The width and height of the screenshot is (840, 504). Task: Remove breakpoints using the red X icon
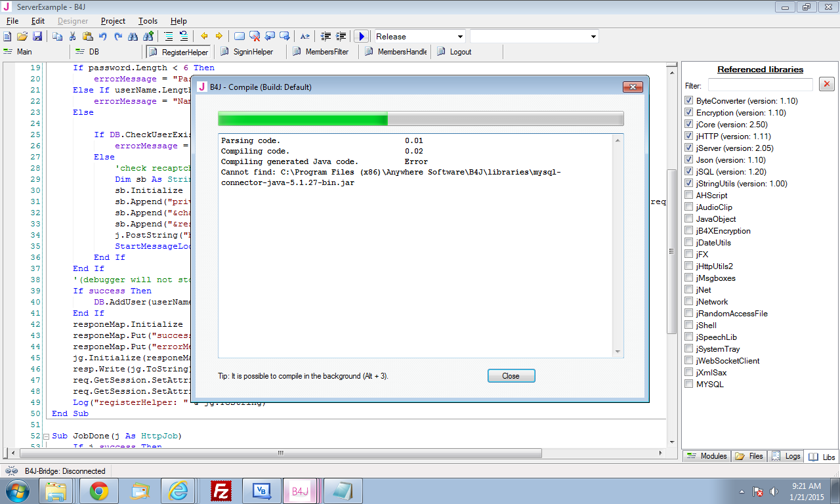point(255,37)
